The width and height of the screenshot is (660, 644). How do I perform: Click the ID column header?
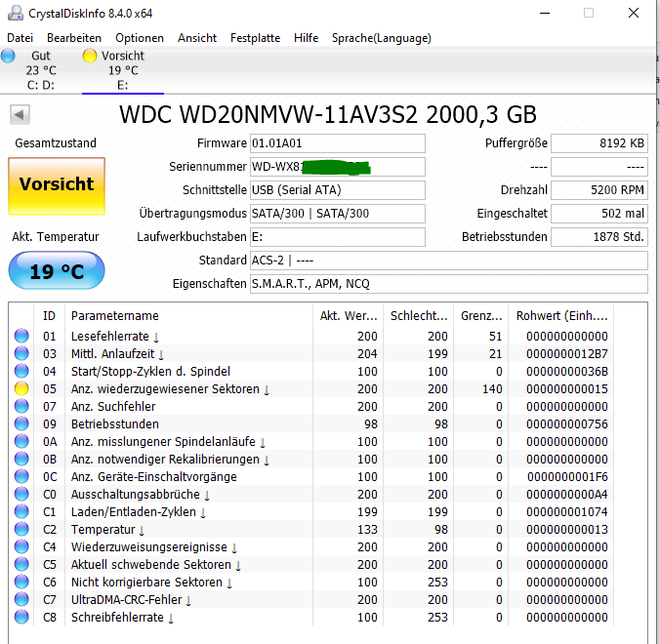[x=49, y=316]
